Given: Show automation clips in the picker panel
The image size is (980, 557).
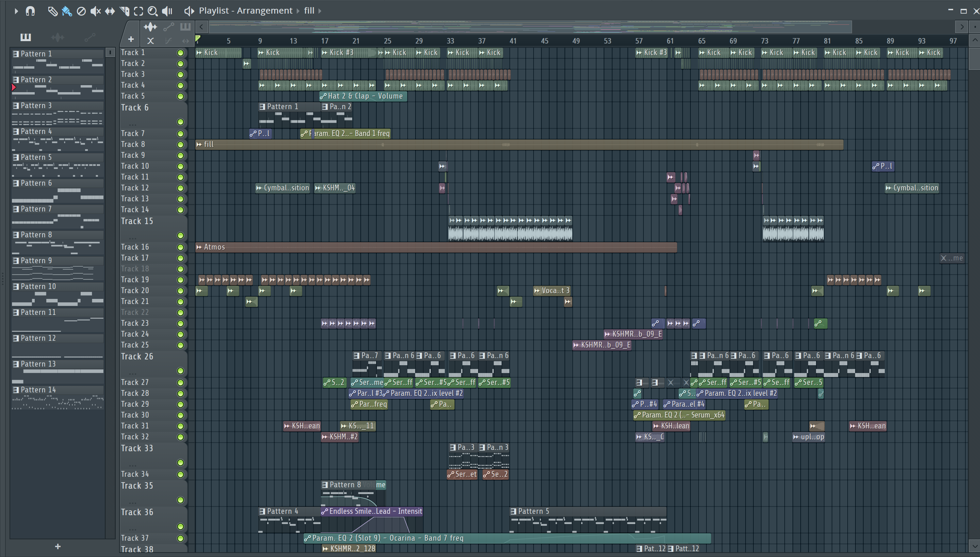Looking at the screenshot, I should (89, 37).
